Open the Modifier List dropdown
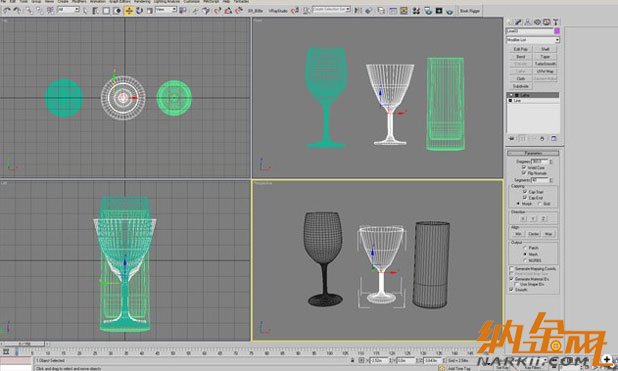Viewport: 618px width, 371px height. pyautogui.click(x=533, y=40)
